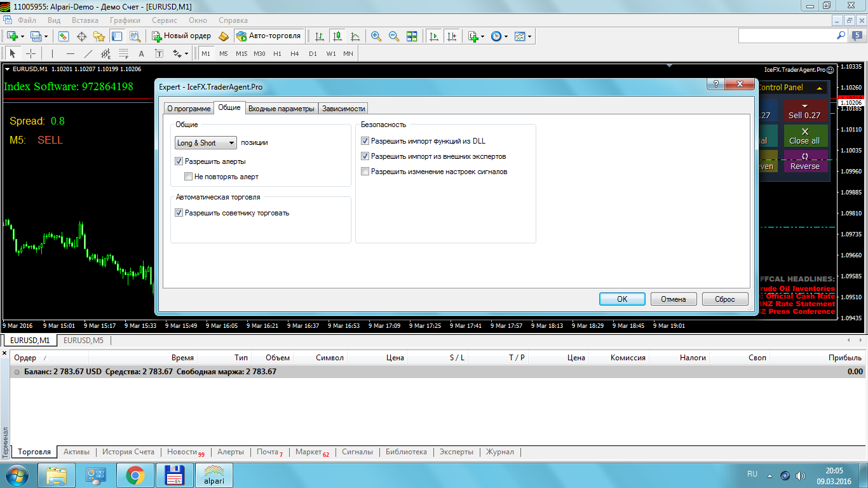Switch chart to candlesticks icon
This screenshot has width=868, height=488.
337,36
